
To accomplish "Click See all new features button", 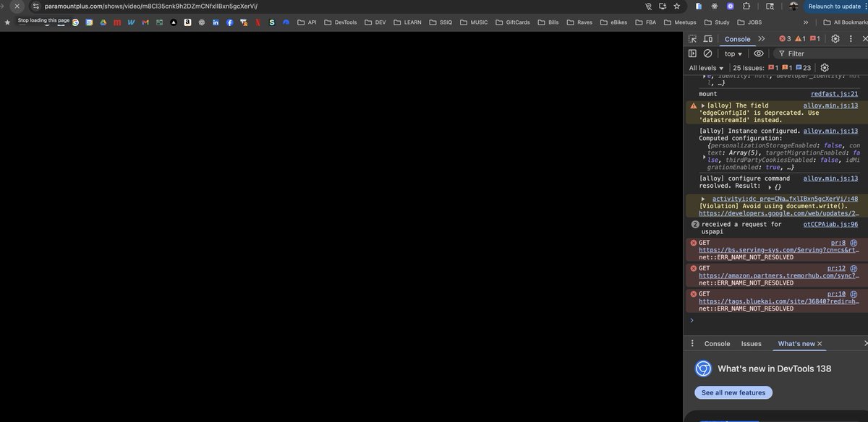I will click(x=733, y=392).
